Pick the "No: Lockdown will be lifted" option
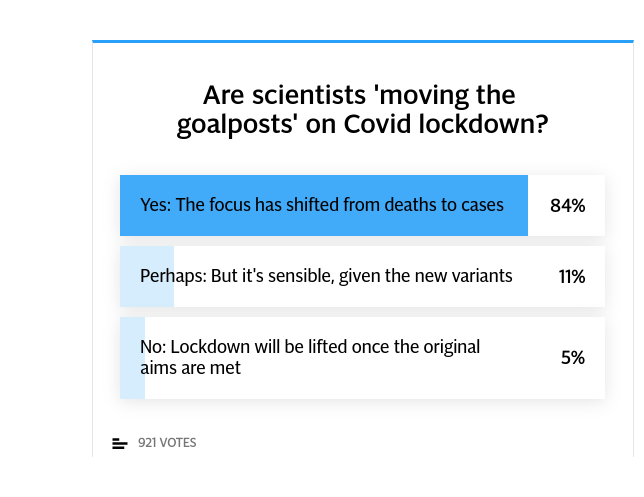This screenshot has height=497, width=644. [x=310, y=357]
